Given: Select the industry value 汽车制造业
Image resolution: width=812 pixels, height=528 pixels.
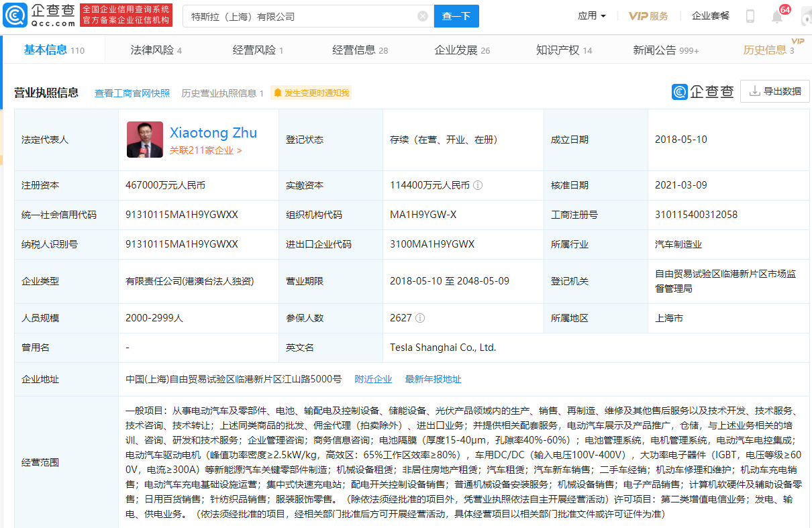Looking at the screenshot, I should 678,244.
